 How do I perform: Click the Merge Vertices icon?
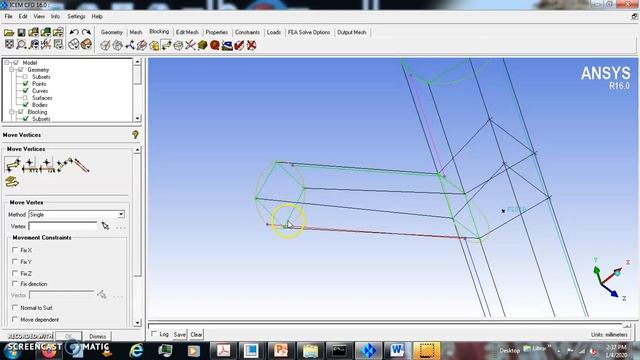pos(130,45)
